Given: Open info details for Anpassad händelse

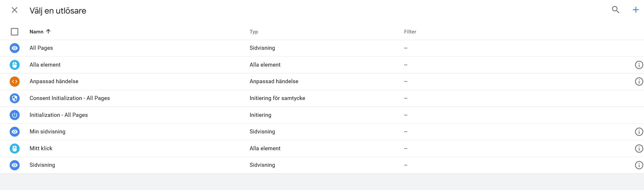Looking at the screenshot, I should 639,81.
